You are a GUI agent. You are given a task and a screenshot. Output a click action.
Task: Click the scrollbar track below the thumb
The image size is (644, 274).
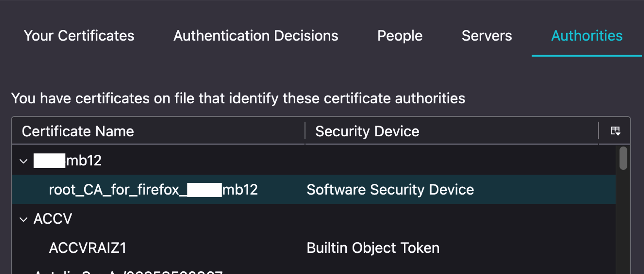click(x=623, y=223)
